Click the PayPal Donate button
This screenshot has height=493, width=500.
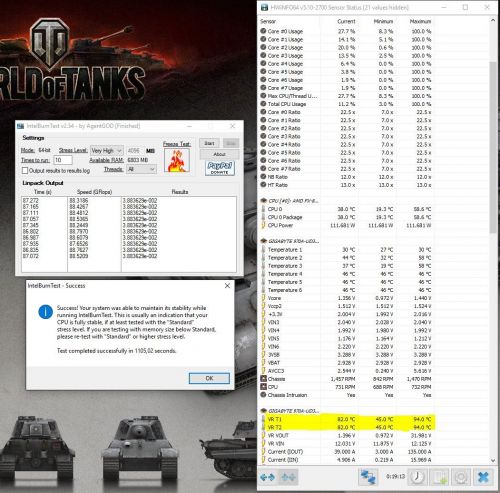coord(220,168)
